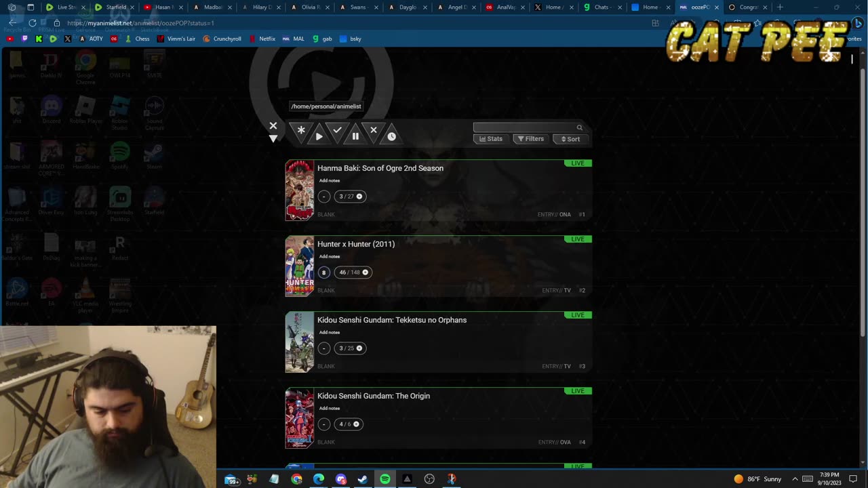Open the Filters dropdown
Viewport: 868px width, 488px height.
(530, 139)
